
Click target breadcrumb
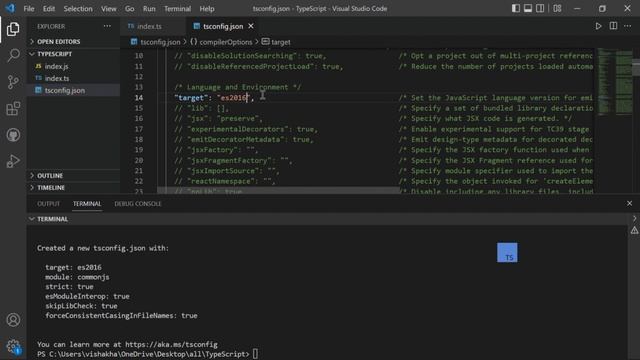click(x=281, y=42)
